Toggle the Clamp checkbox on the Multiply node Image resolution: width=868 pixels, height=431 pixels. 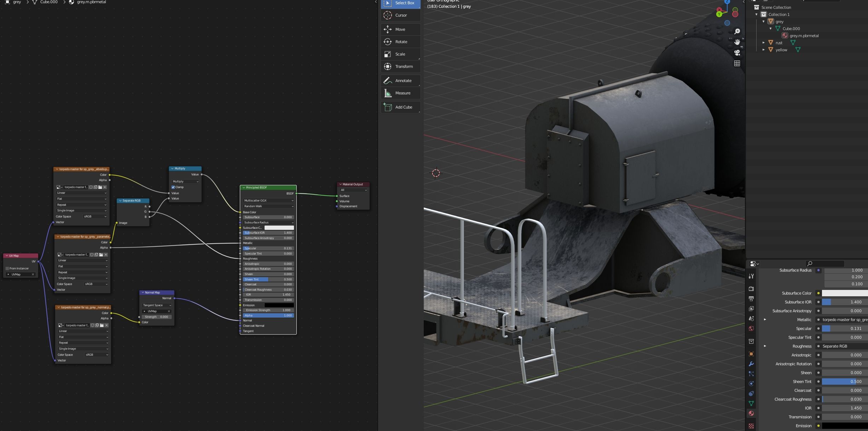click(x=173, y=187)
